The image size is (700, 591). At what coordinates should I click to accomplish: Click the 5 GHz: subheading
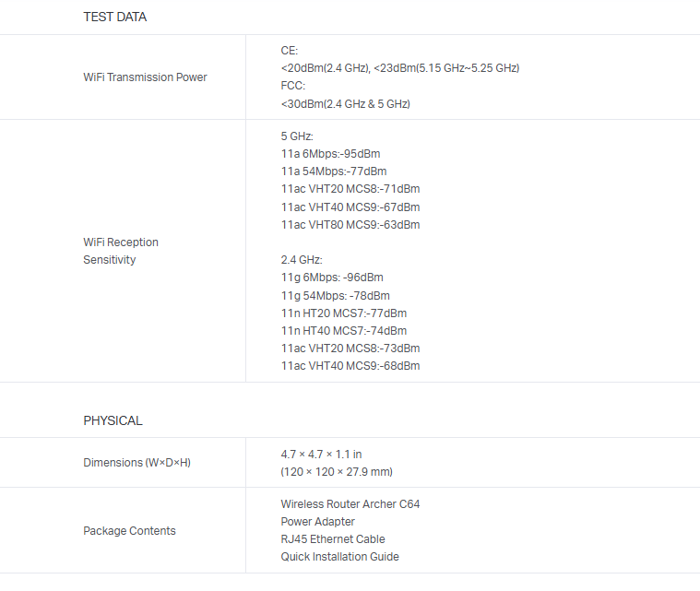coord(297,136)
